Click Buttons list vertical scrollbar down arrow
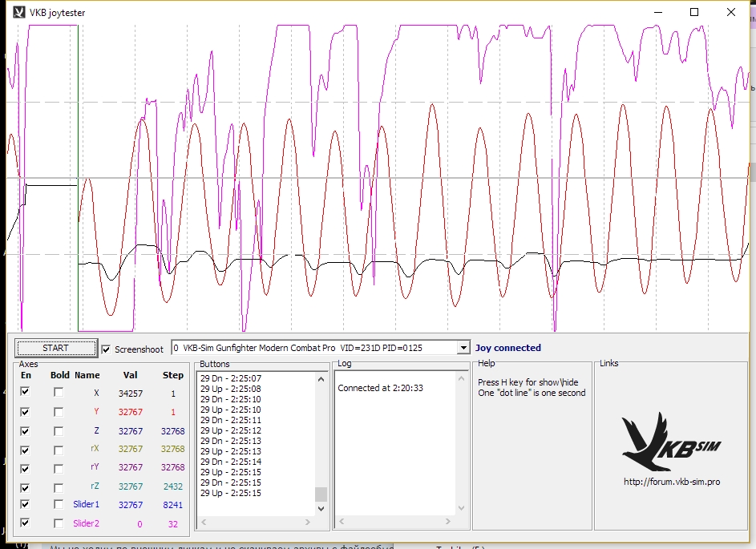This screenshot has height=549, width=756. [321, 508]
